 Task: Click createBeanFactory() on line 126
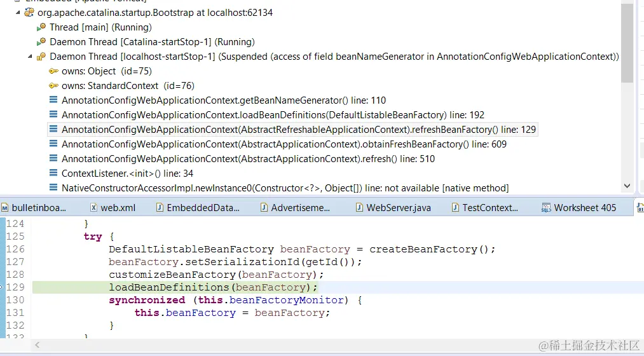pos(429,249)
